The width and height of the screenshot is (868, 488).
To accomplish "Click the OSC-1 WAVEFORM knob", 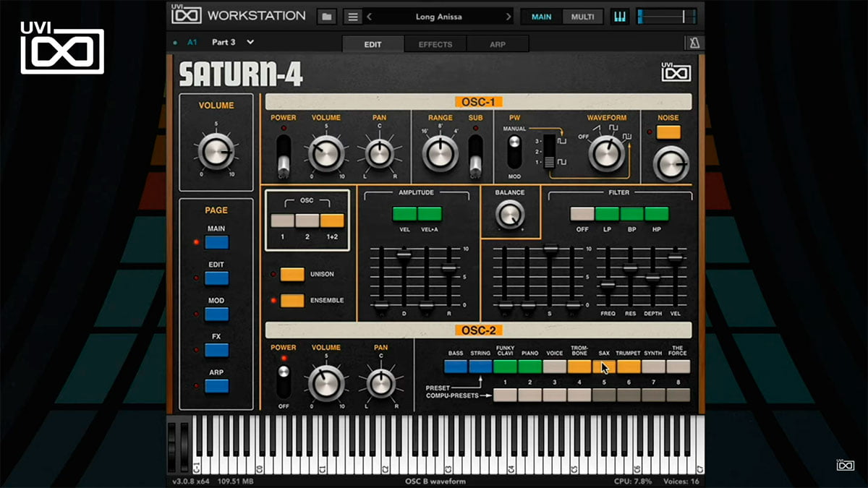I will (x=607, y=153).
